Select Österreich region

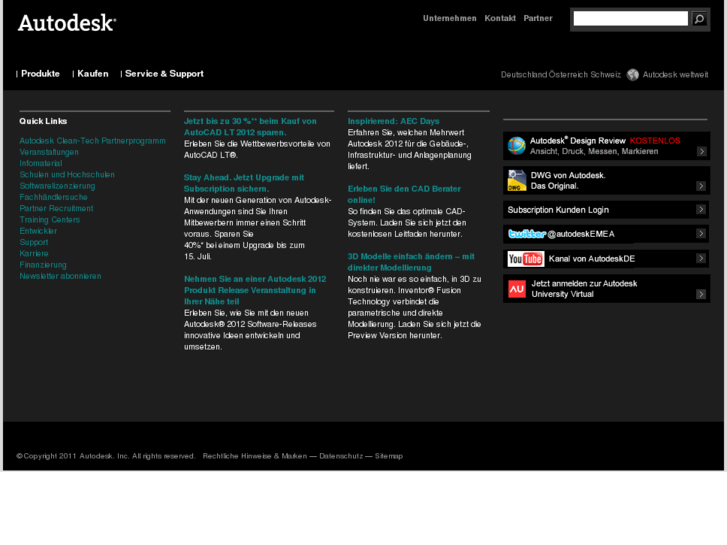coord(568,75)
